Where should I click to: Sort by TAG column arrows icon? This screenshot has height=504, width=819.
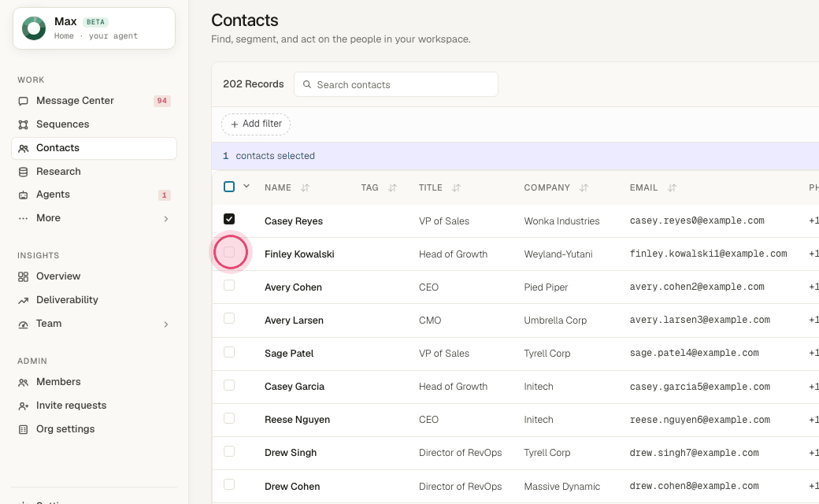point(392,187)
